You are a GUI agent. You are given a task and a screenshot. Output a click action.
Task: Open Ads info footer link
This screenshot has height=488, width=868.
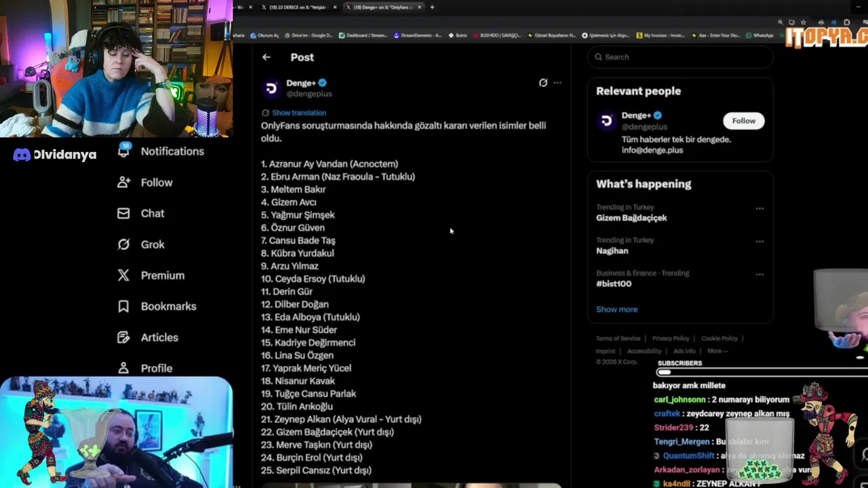point(684,351)
